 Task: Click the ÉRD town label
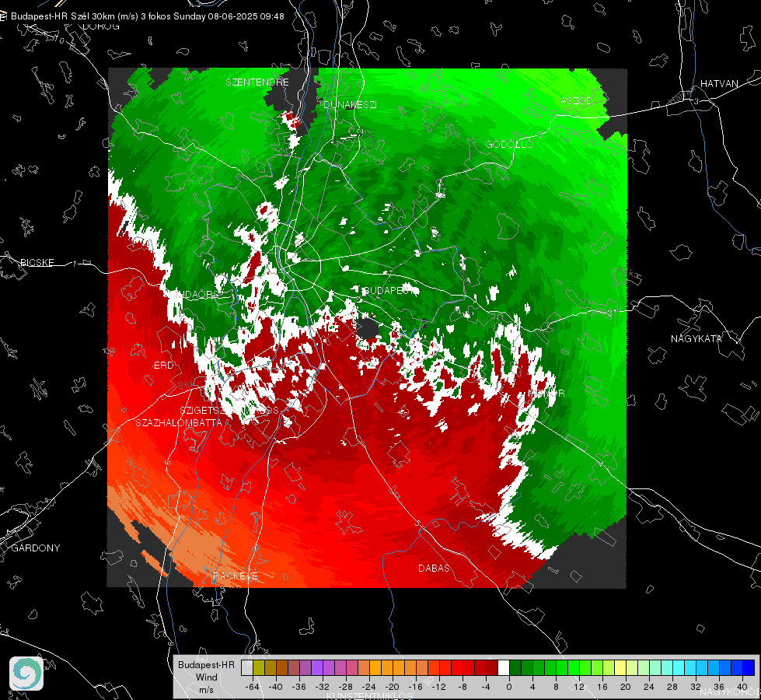coord(163,366)
